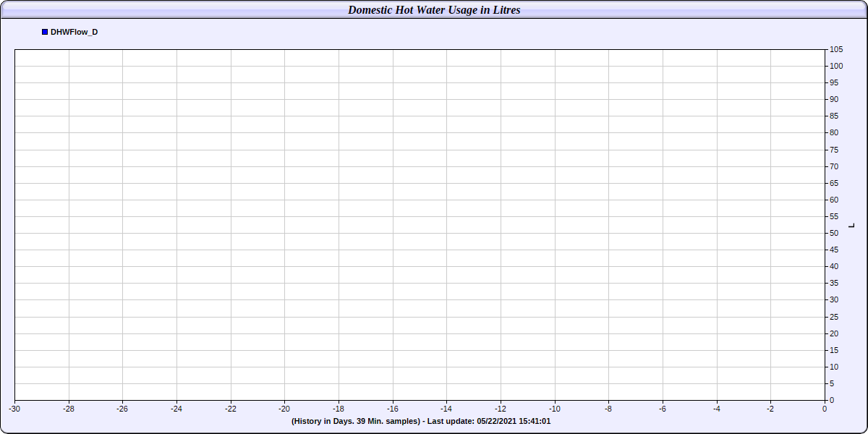This screenshot has height=434, width=868.
Task: Click the y-axis label 100
Action: tap(836, 66)
